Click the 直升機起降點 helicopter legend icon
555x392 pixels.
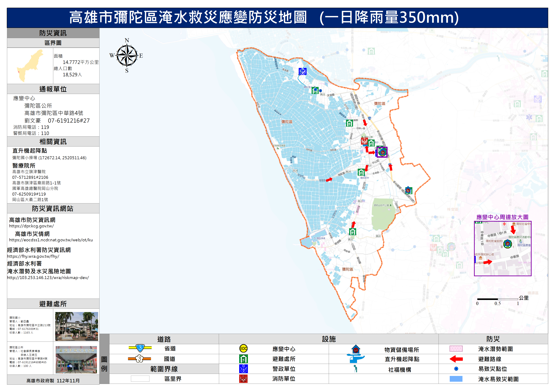tap(356, 358)
